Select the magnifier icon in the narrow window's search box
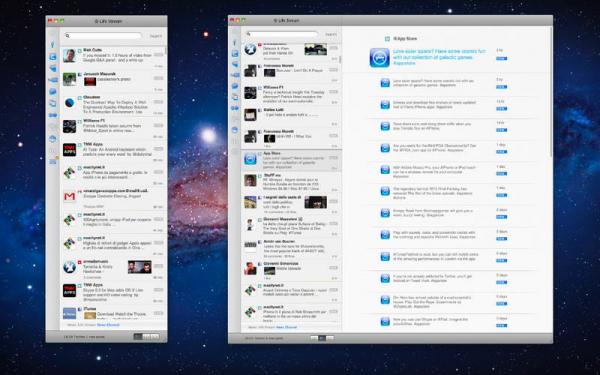The height and width of the screenshot is (375, 600). point(68,36)
